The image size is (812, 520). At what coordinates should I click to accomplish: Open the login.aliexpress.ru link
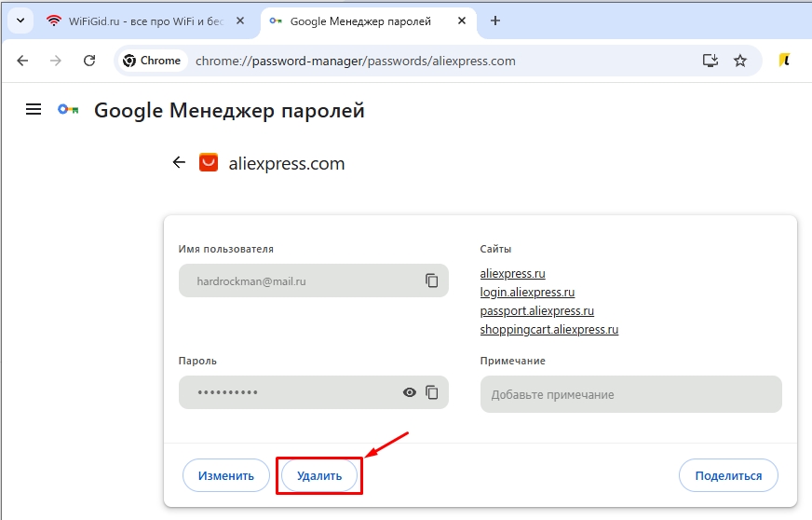tap(527, 292)
